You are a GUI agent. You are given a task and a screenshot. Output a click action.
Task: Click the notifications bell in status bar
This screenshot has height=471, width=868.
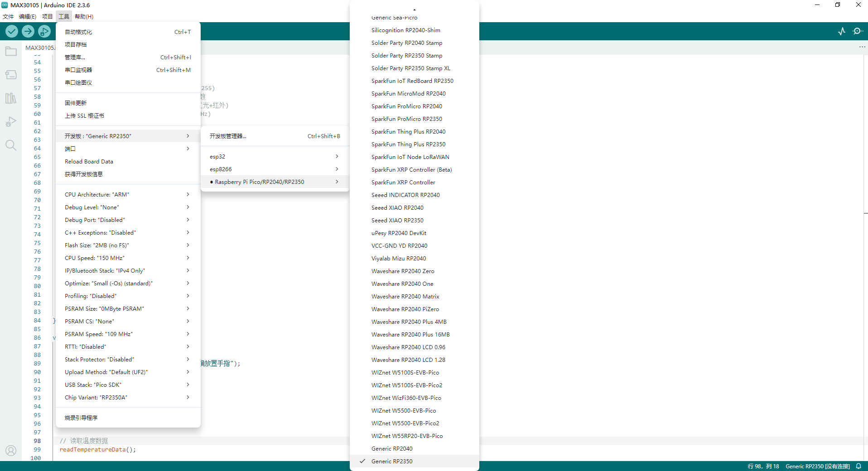858,466
